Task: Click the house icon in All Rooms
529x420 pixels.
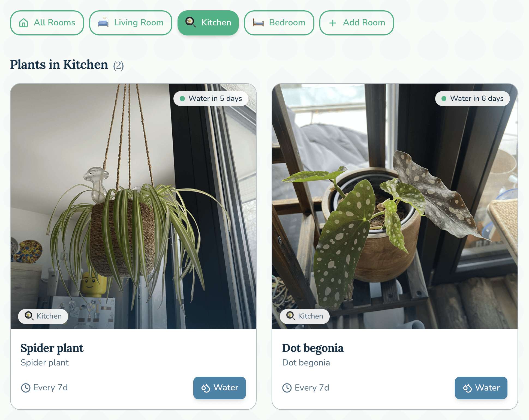Action: tap(24, 23)
